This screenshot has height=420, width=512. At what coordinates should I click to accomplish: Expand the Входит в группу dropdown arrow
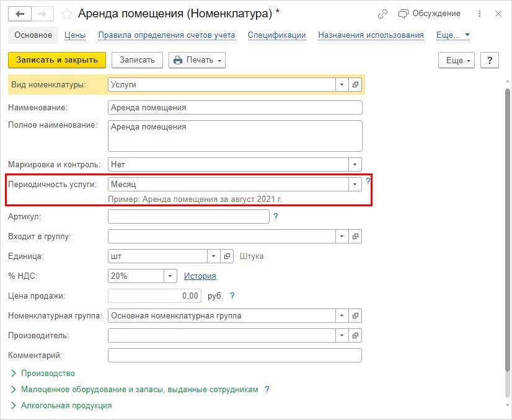(342, 236)
